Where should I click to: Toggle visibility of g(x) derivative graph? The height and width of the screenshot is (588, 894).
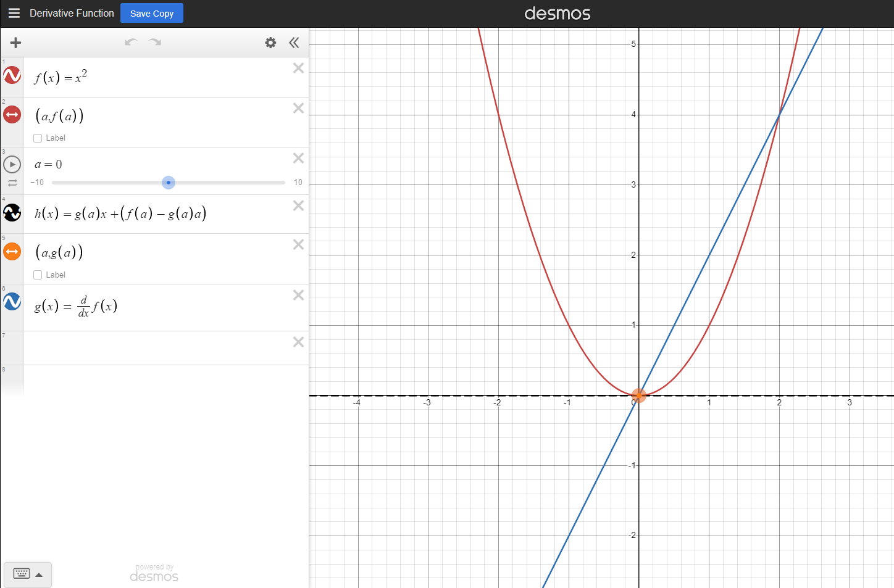[12, 301]
